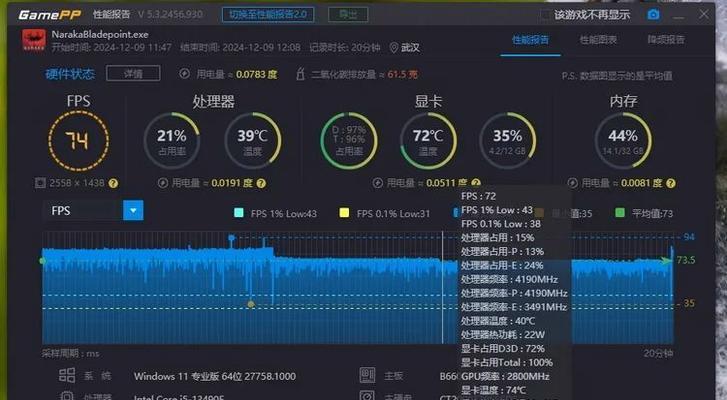The width and height of the screenshot is (727, 400).
Task: Switch to the 性能报告 tab
Action: point(530,40)
